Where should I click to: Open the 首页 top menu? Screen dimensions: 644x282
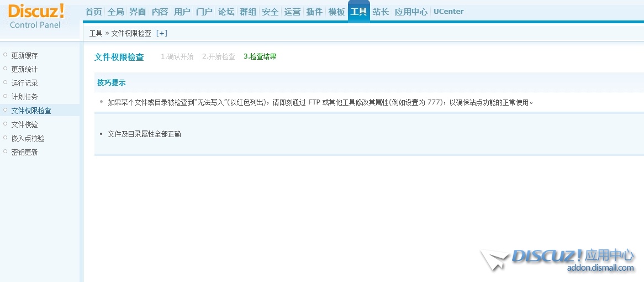tap(93, 12)
